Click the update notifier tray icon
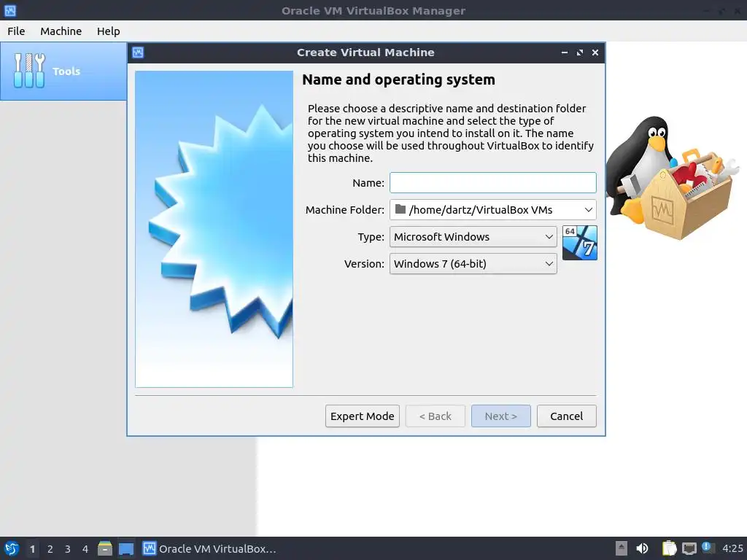This screenshot has height=560, width=747. pos(708,548)
